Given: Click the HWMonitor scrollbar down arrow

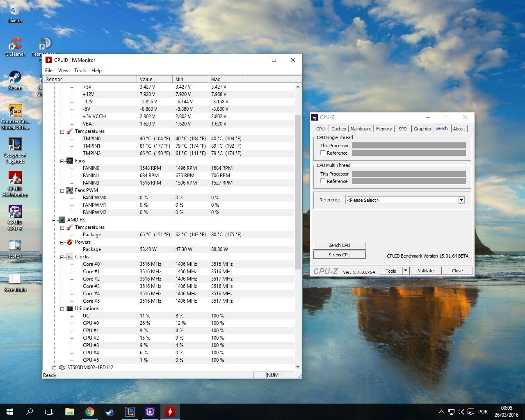Looking at the screenshot, I should point(298,367).
